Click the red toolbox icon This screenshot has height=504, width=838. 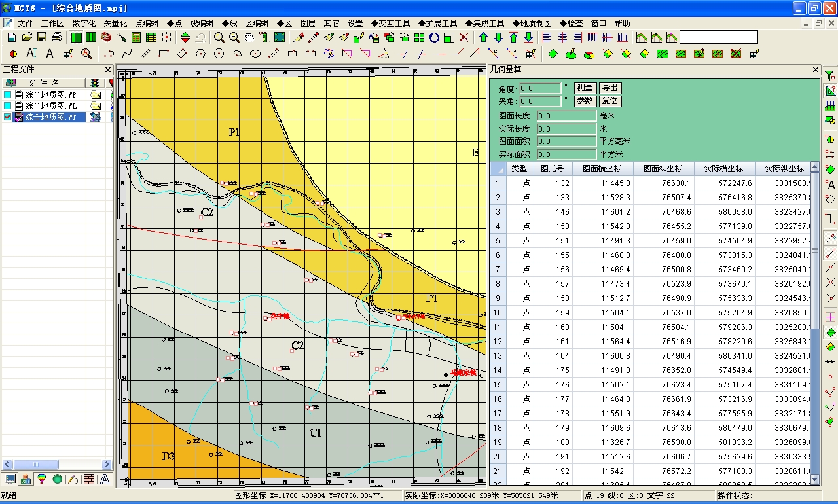(x=106, y=37)
